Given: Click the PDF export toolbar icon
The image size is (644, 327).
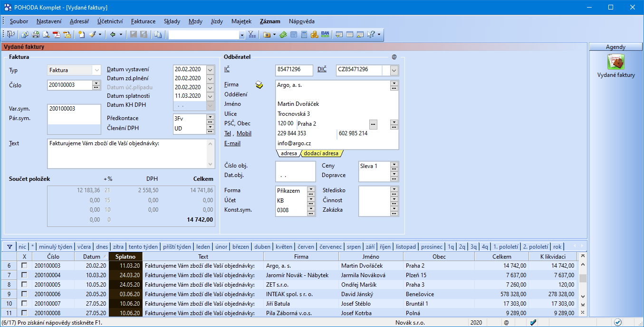Looking at the screenshot, I should tap(57, 35).
